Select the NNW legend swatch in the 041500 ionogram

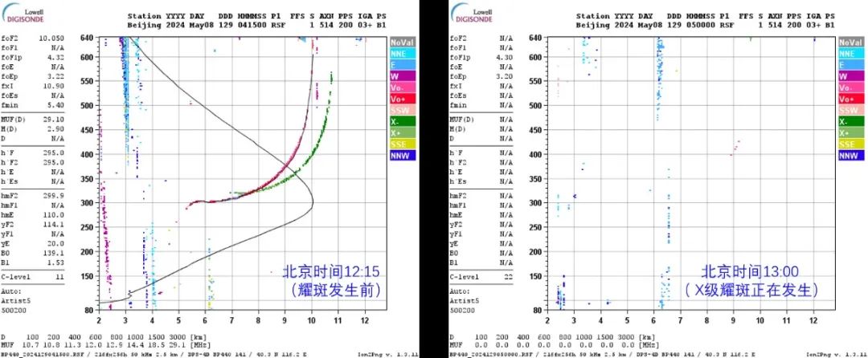403,156
